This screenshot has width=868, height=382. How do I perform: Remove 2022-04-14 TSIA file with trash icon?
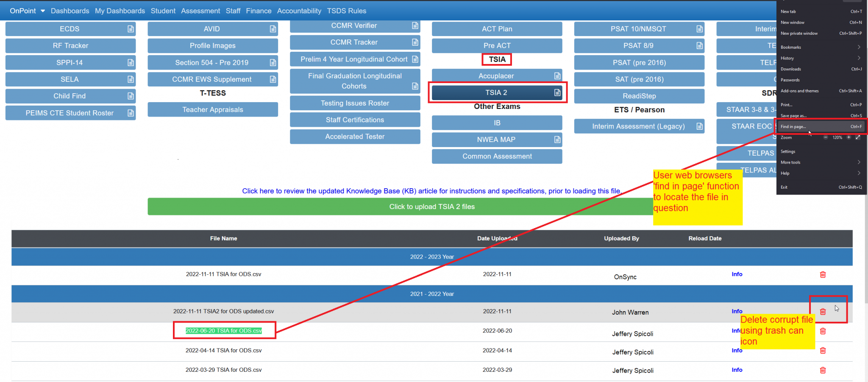[x=823, y=350]
